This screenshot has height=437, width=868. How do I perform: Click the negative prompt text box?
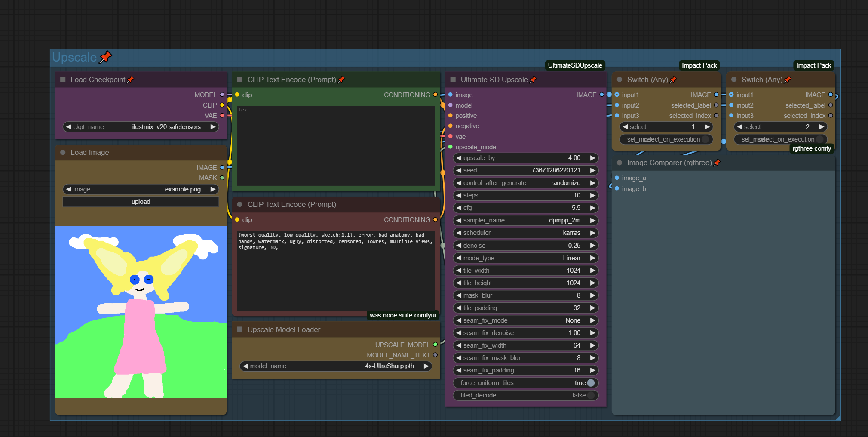coord(335,270)
